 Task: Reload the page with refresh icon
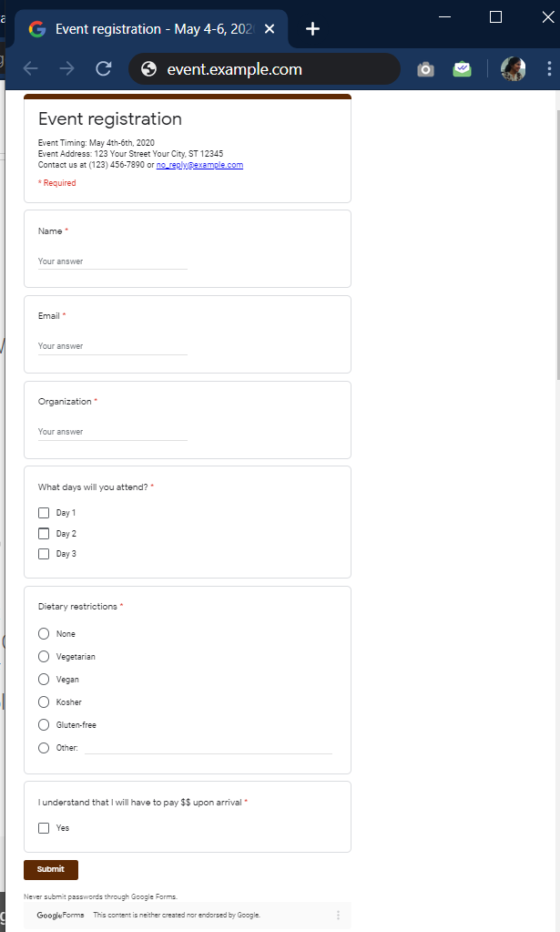(104, 69)
